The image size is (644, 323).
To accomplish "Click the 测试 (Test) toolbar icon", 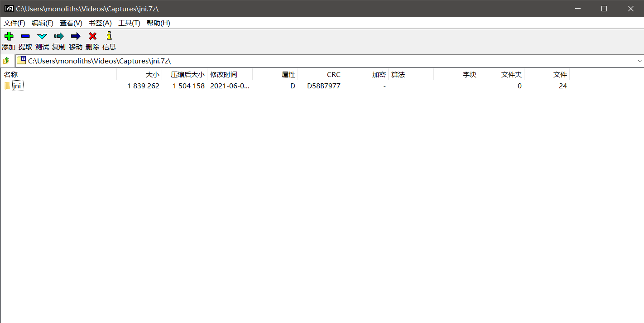I will [42, 36].
